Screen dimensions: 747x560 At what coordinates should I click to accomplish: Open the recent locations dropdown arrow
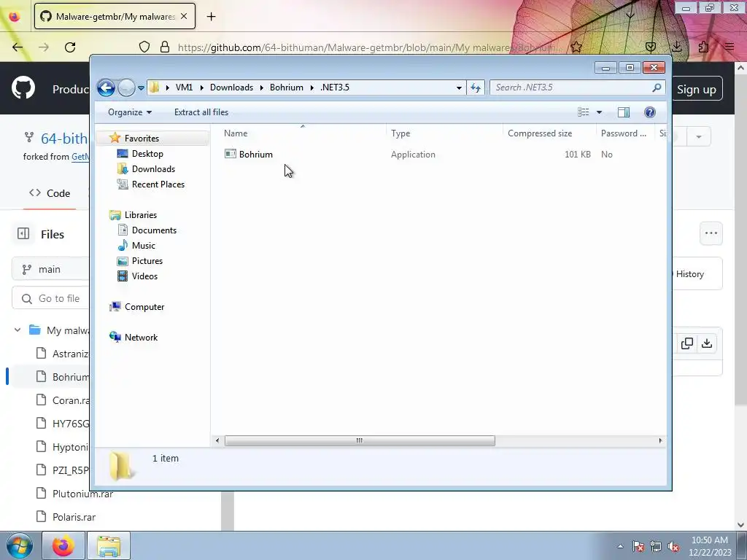tap(141, 88)
